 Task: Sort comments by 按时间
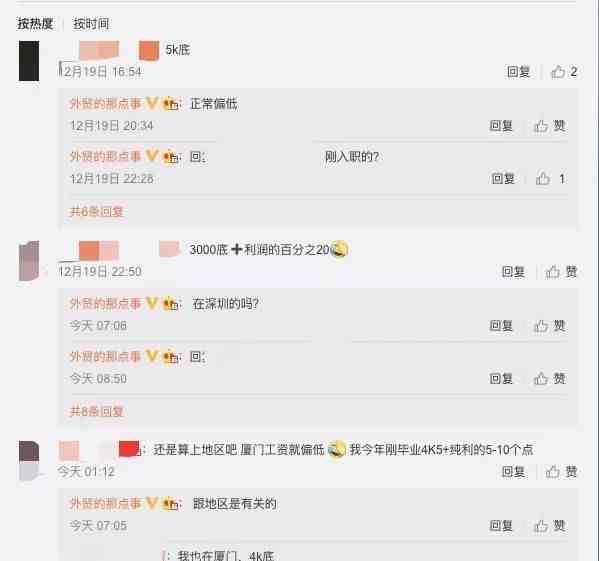coord(91,24)
